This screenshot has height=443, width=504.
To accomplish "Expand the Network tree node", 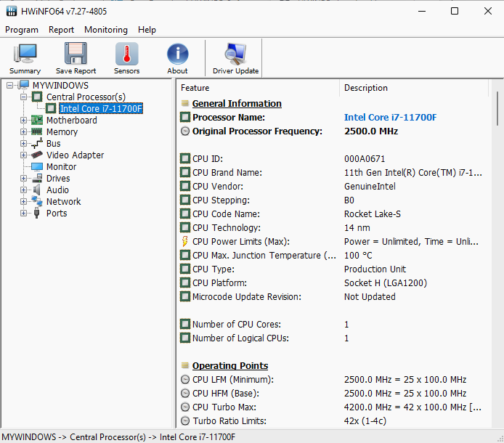I will [x=24, y=202].
